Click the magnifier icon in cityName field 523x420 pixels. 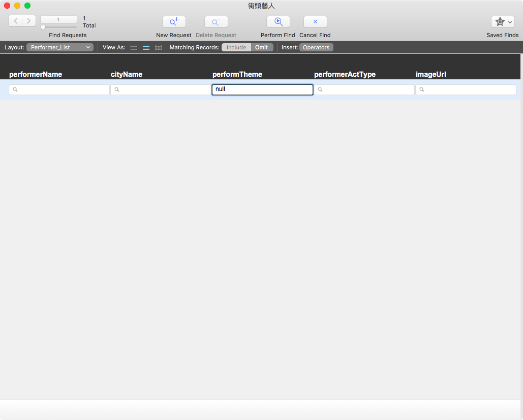click(x=117, y=89)
